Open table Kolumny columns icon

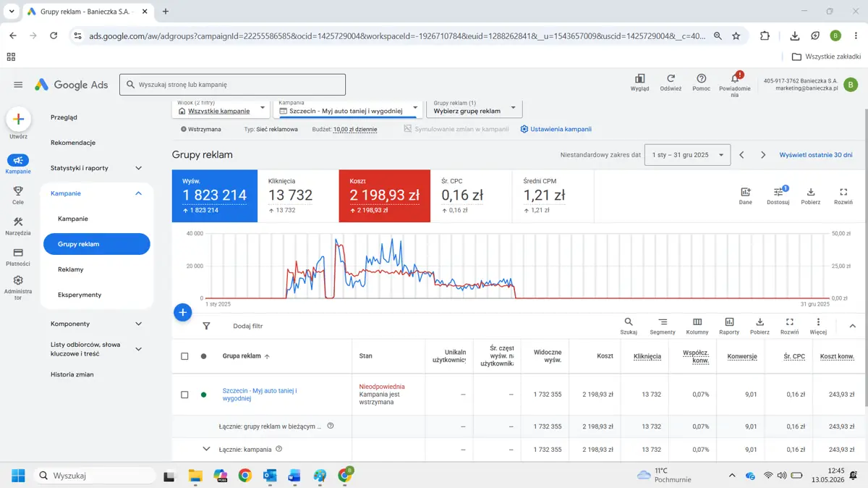(697, 322)
